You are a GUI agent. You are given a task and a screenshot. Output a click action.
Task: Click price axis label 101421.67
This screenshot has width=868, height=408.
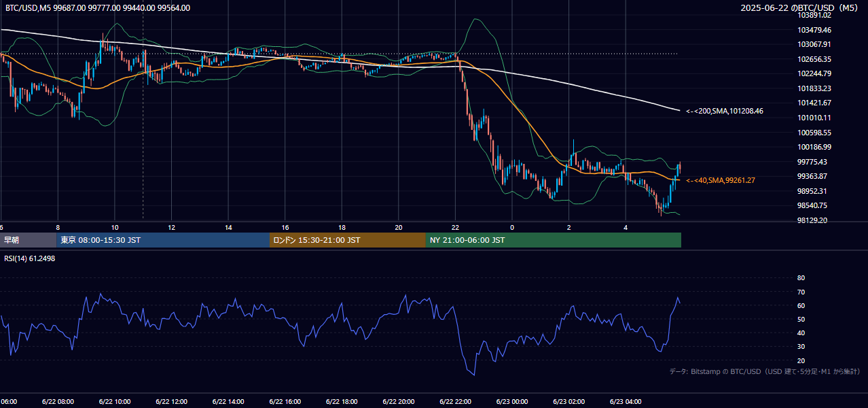point(814,103)
